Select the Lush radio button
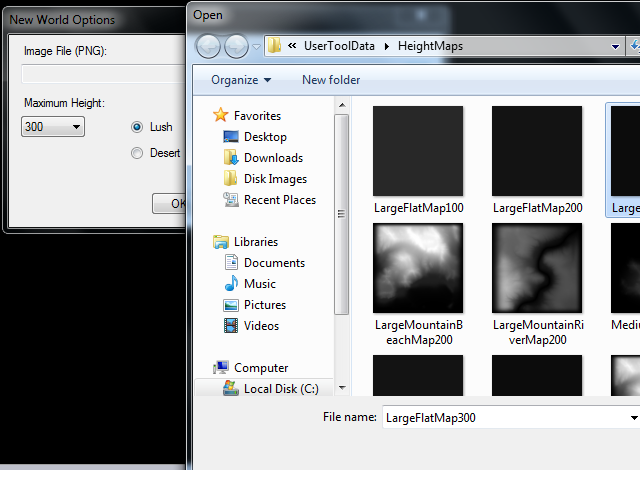Image resolution: width=640 pixels, height=480 pixels. tap(137, 127)
